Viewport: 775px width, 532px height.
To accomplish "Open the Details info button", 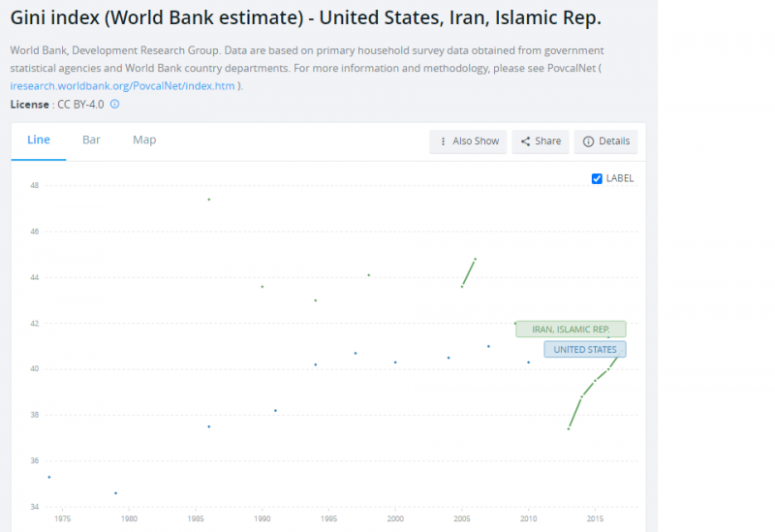I will 605,141.
